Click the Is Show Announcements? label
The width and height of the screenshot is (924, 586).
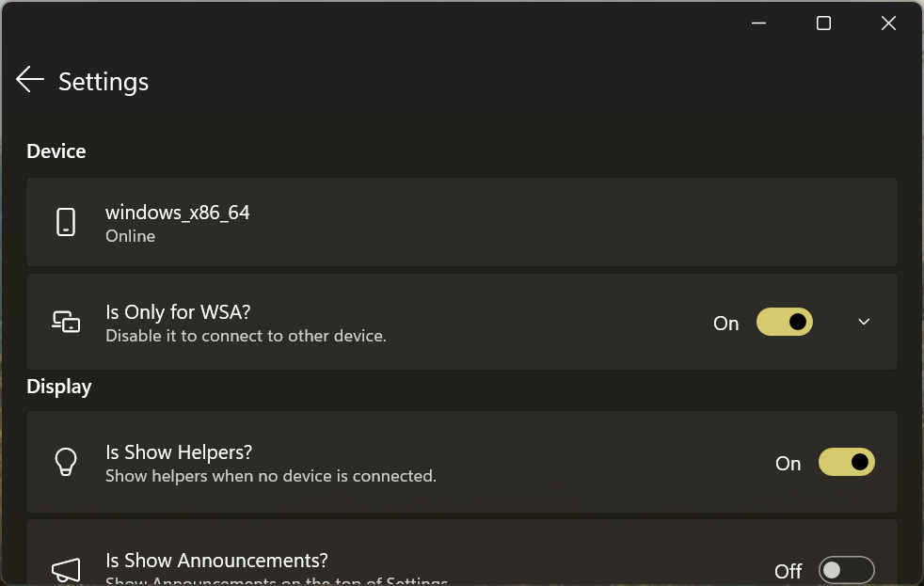(216, 561)
